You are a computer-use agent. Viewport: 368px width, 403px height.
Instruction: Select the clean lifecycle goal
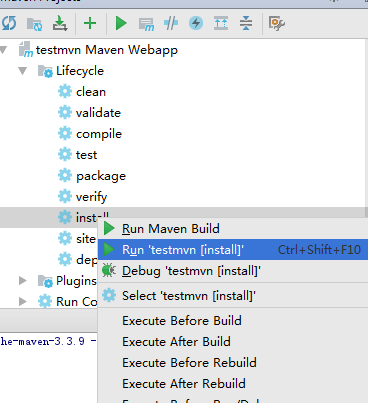(x=91, y=92)
